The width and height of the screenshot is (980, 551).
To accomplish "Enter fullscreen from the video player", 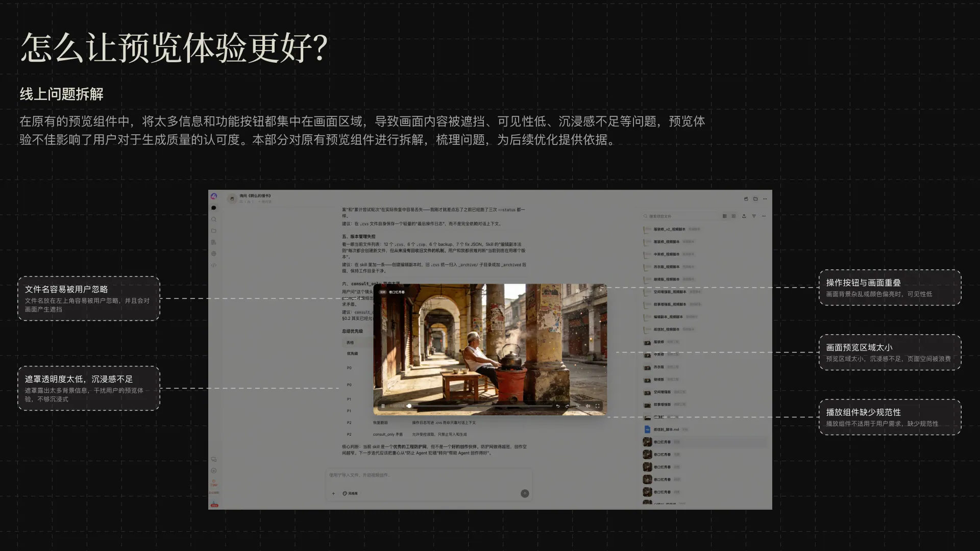I will point(597,406).
